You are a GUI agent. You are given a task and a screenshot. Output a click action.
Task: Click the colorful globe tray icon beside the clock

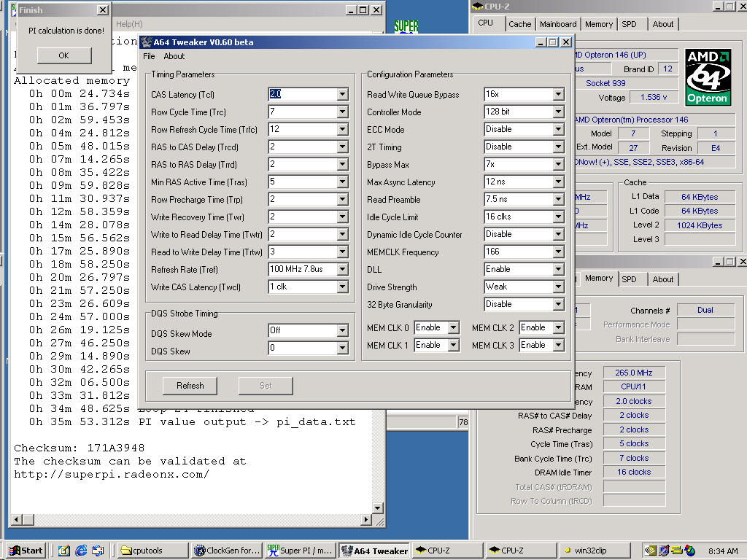click(x=689, y=551)
